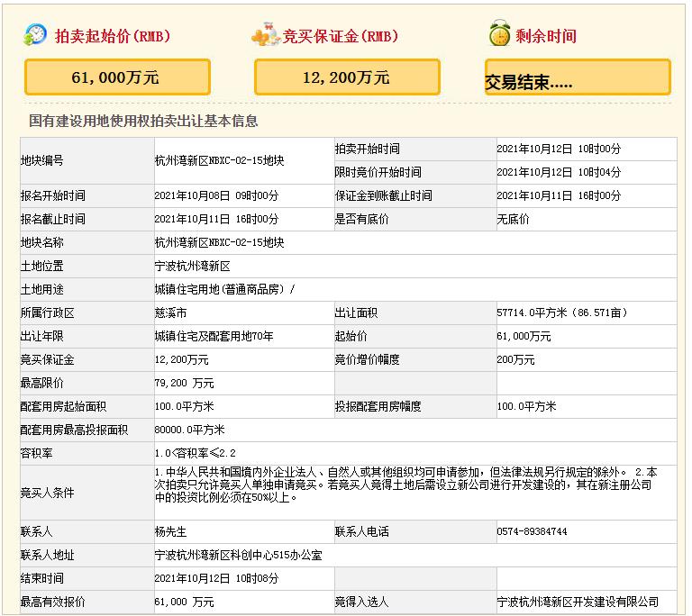Click the 无底价 value
Screen dimensions: 692x616
coord(513,219)
